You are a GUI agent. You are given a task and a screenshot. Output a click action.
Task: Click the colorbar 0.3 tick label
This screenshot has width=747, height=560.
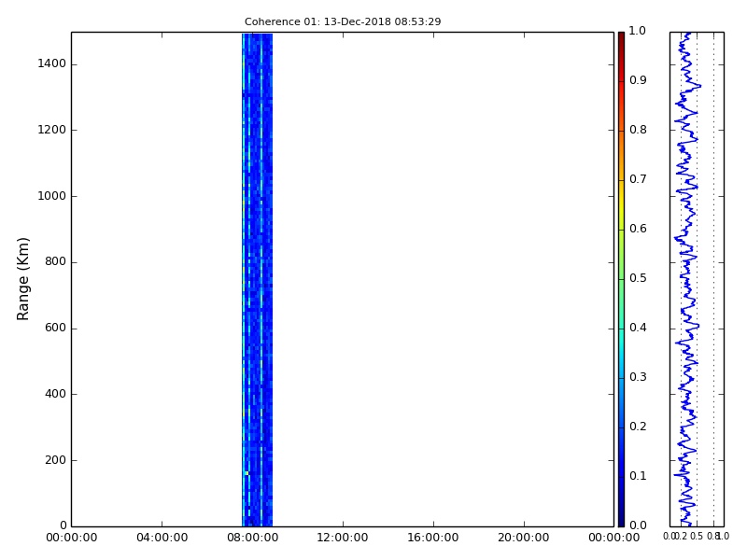[638, 377]
